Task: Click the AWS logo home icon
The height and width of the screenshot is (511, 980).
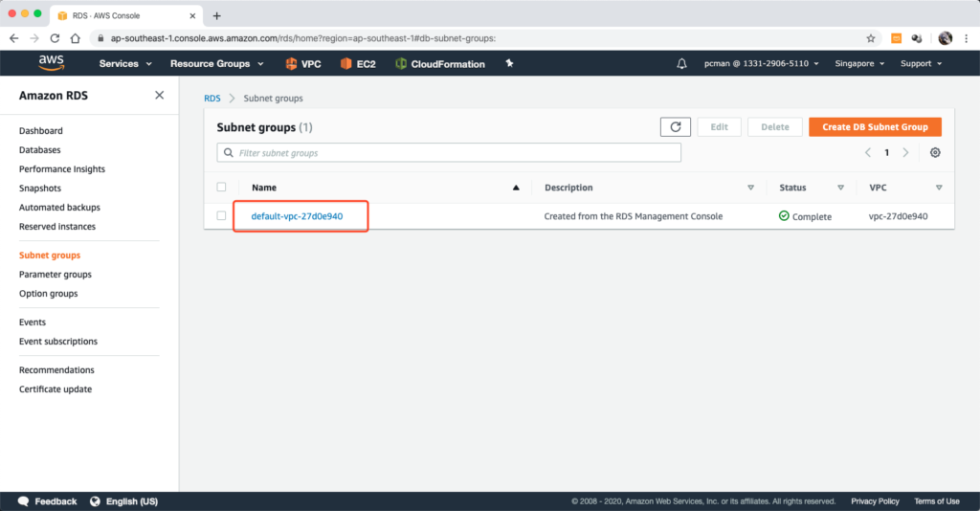Action: (51, 63)
